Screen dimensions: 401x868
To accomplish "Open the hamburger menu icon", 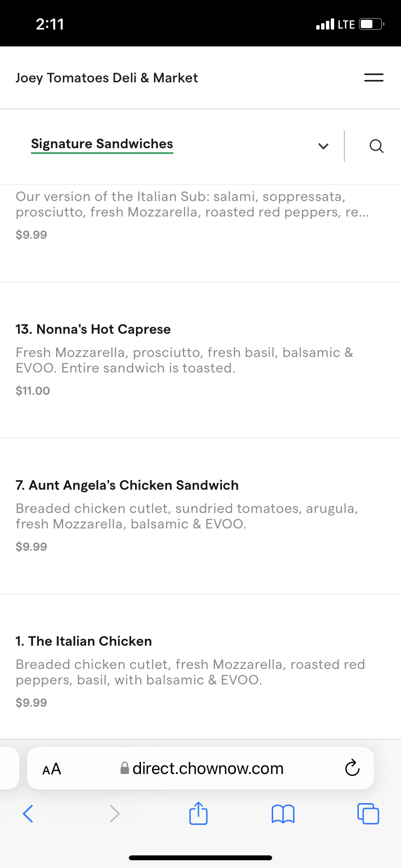I will (373, 77).
